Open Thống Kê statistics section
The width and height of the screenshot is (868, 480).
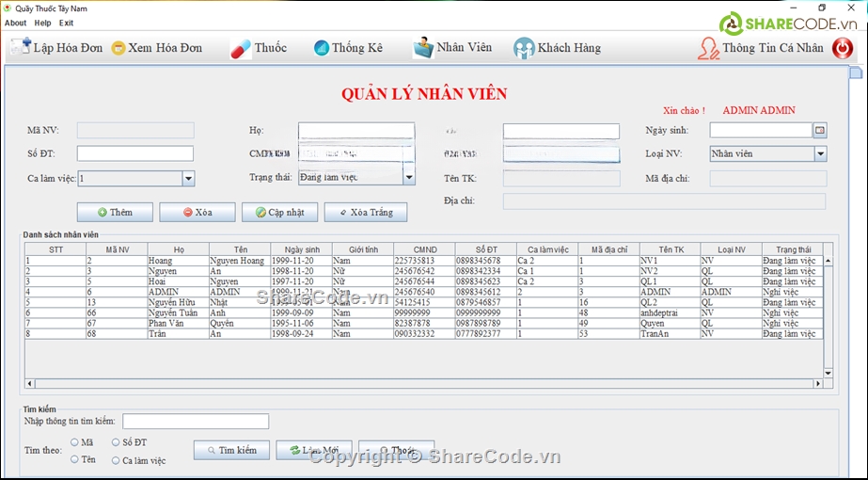point(348,48)
